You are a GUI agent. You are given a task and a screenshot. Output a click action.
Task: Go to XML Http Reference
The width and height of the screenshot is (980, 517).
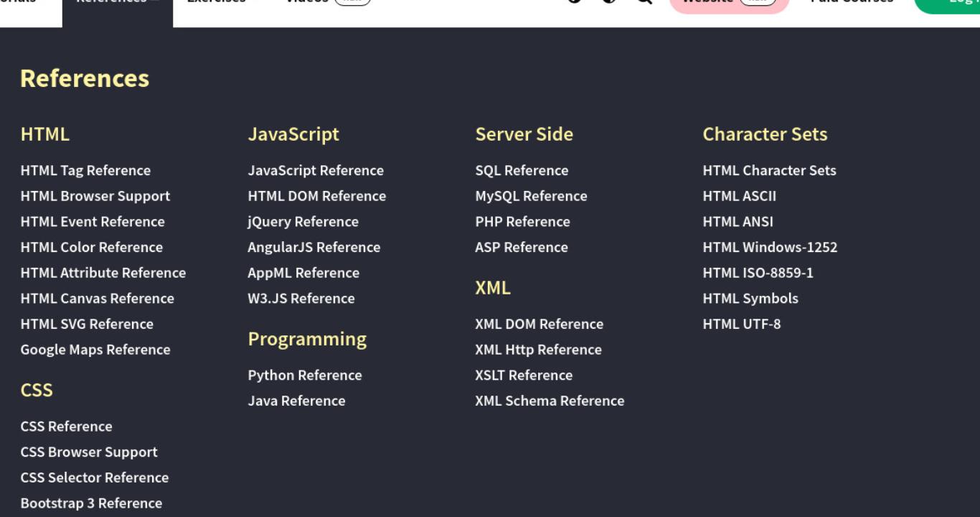pos(539,350)
